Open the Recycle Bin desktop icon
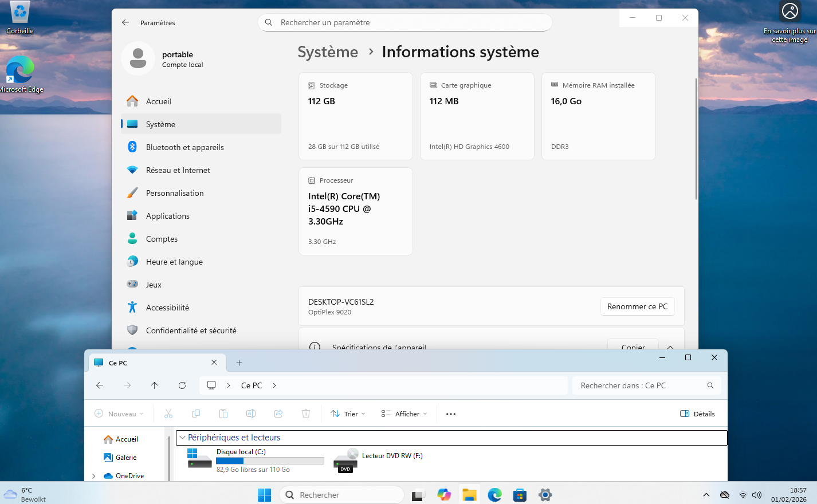 point(20,17)
